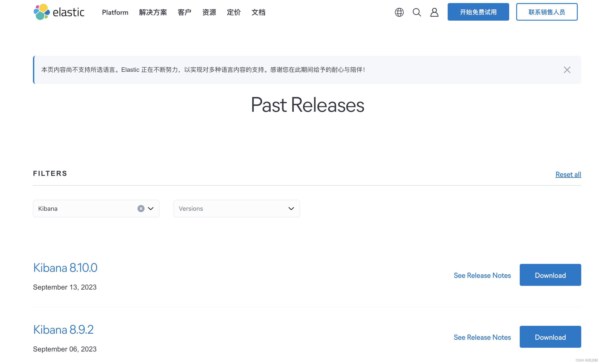
Task: Open the 文档 menu item
Action: pos(258,12)
